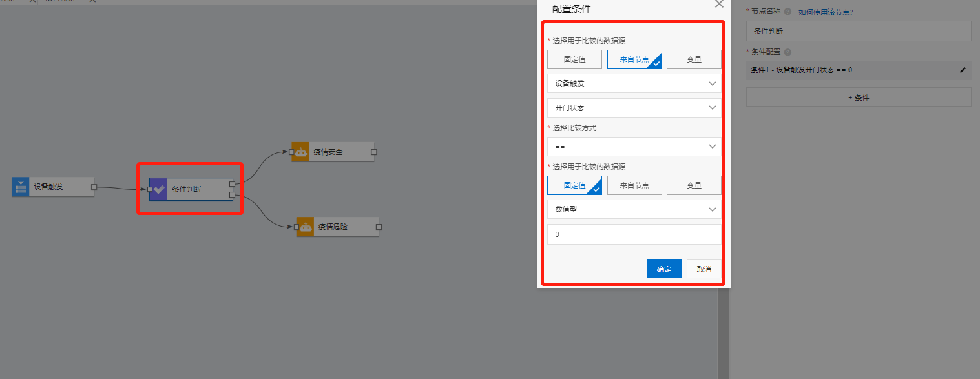Click the 疫情危险 robot node icon
Screen dimensions: 980x379
coord(306,227)
